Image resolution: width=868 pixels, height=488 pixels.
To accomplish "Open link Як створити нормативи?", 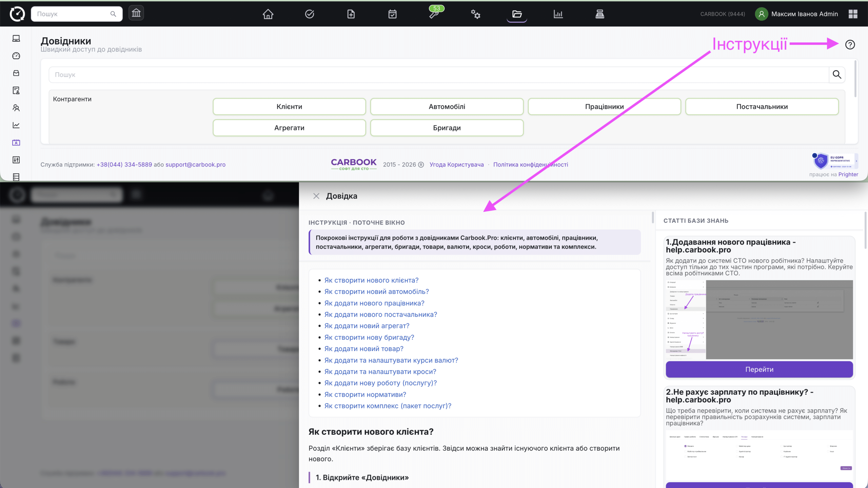I will pyautogui.click(x=365, y=394).
